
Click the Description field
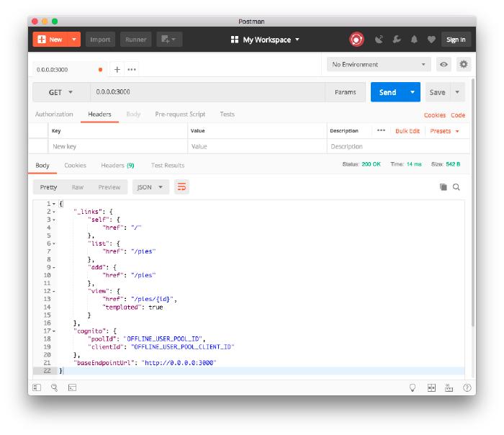398,147
